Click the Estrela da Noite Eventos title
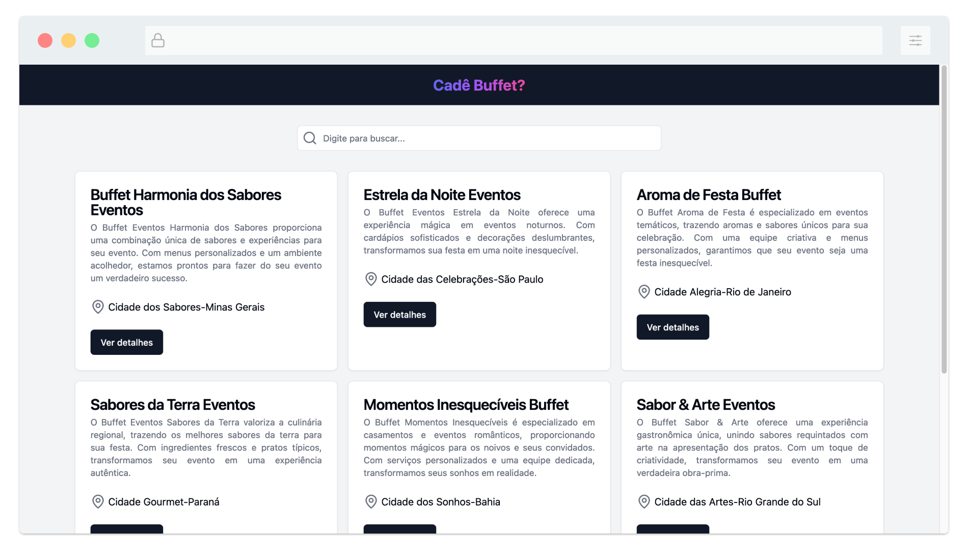 pyautogui.click(x=442, y=194)
